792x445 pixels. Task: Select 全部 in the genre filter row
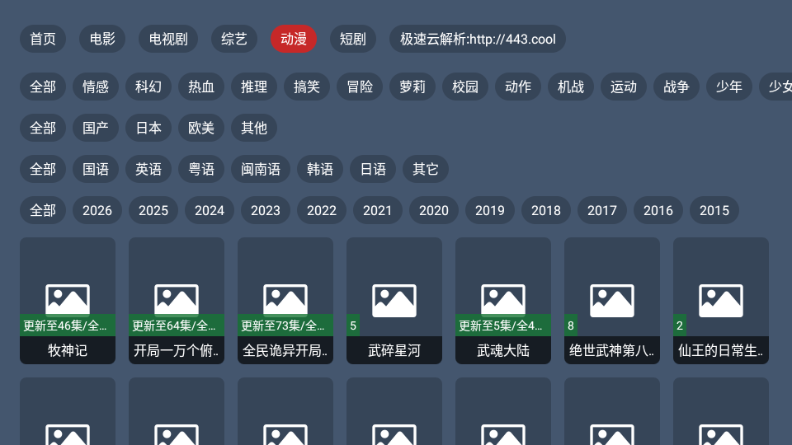[x=43, y=87]
